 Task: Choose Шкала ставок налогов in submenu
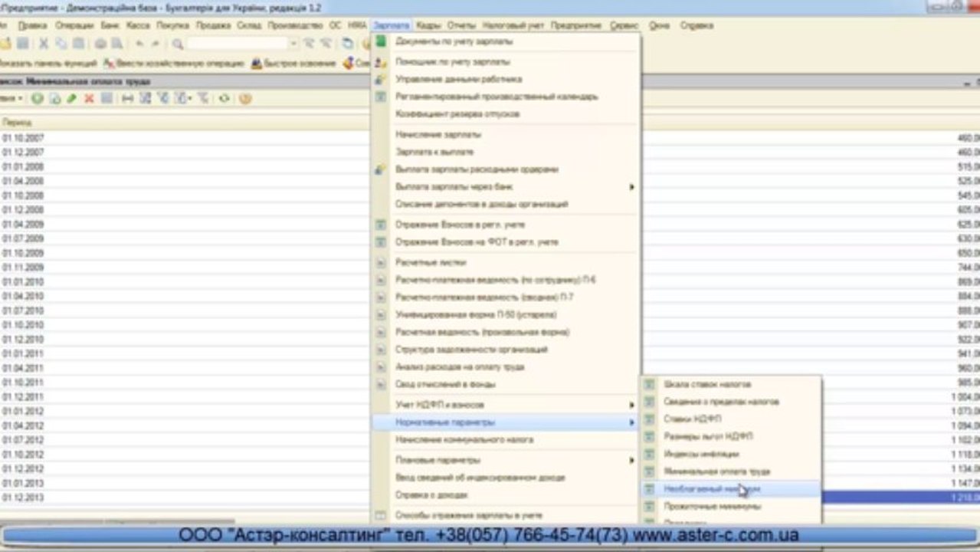731,384
